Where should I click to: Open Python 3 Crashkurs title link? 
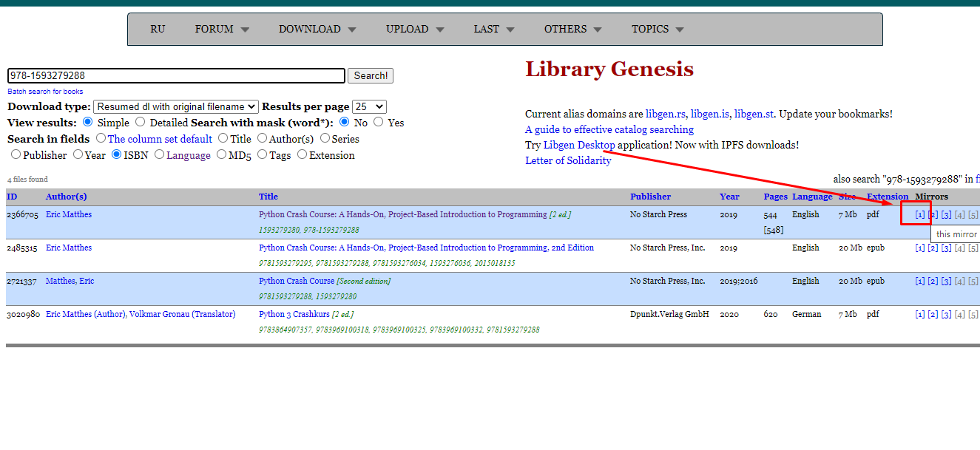pos(294,314)
